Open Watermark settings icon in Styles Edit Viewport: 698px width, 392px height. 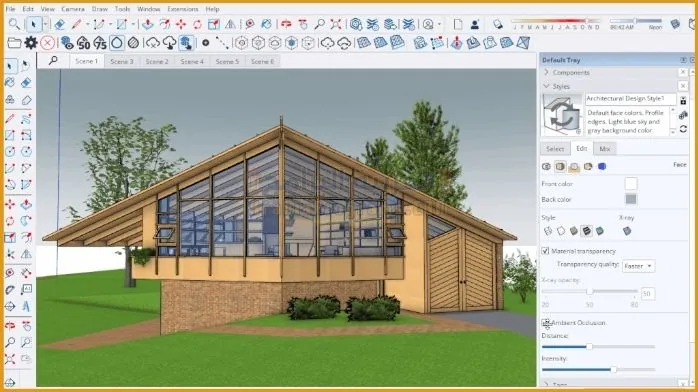(x=588, y=166)
